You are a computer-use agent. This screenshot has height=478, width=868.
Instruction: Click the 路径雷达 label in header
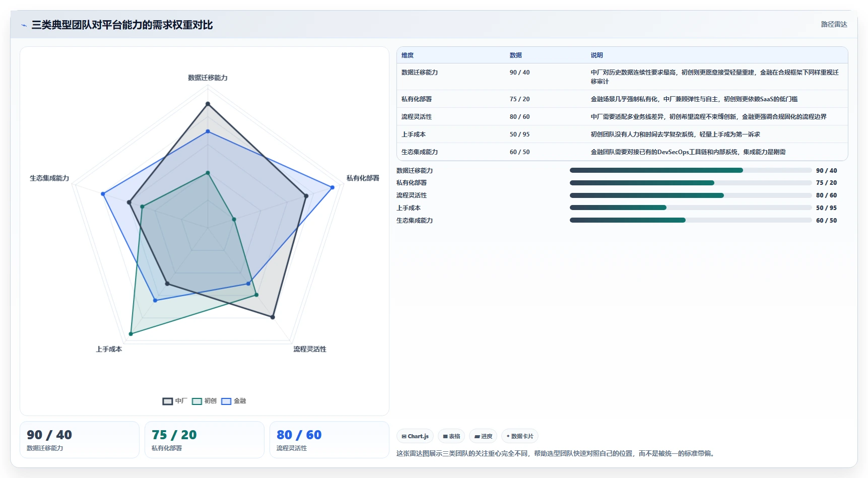(834, 24)
